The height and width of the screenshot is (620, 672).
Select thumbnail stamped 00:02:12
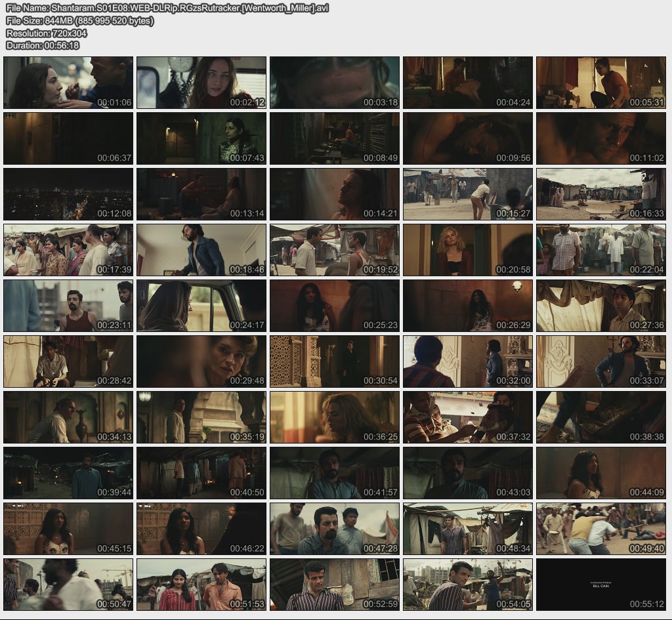tap(201, 83)
